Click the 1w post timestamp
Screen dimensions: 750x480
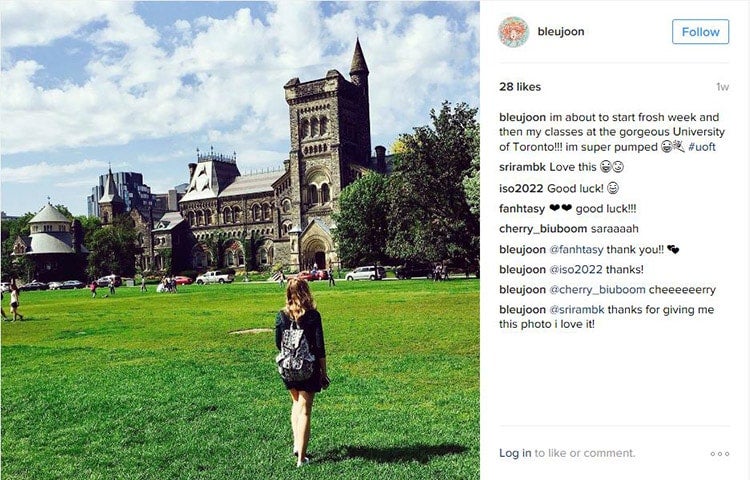point(722,87)
